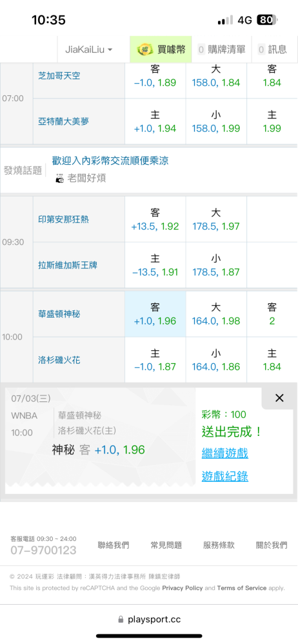Select 亞特蘭大美夢 小 158.0, 1.99 cell
This screenshot has width=298, height=644.
[216, 122]
